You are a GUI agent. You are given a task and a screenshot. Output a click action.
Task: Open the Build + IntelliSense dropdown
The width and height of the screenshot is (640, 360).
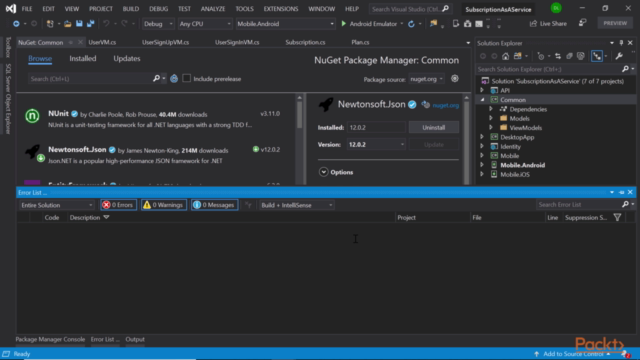tap(297, 205)
